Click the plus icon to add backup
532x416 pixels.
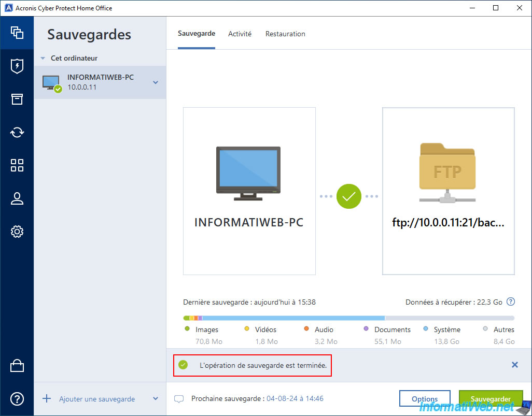coord(47,398)
